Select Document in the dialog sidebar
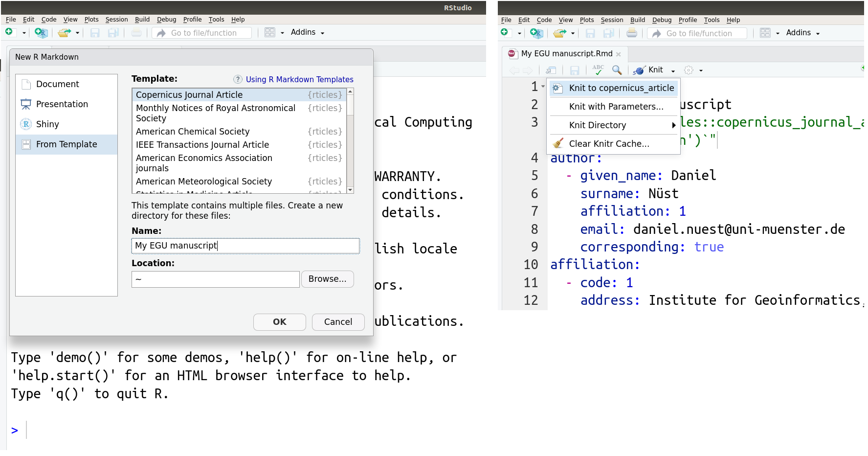Viewport: 868px width, 456px height. click(x=67, y=84)
